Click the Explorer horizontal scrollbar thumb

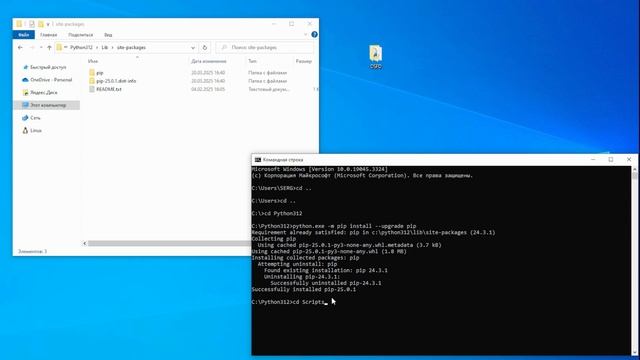(x=169, y=244)
